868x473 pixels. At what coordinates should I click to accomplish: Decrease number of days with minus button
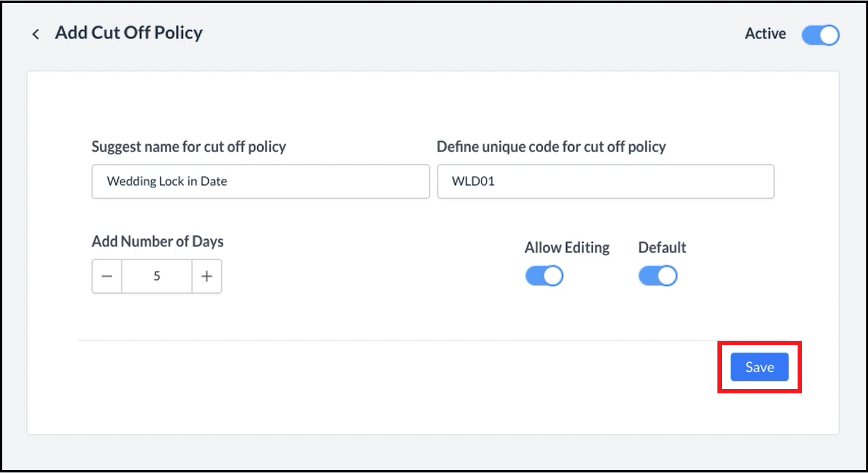107,276
